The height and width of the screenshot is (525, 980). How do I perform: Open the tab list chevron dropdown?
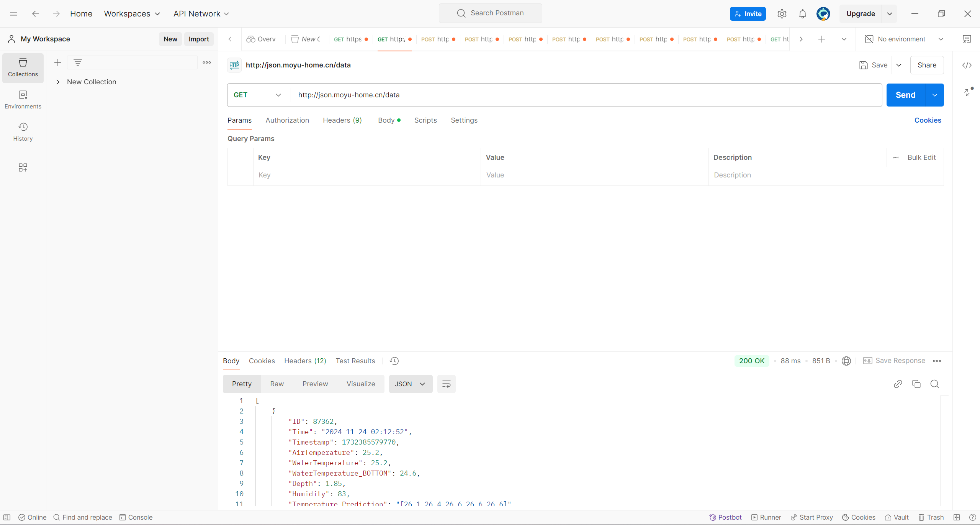coord(844,39)
